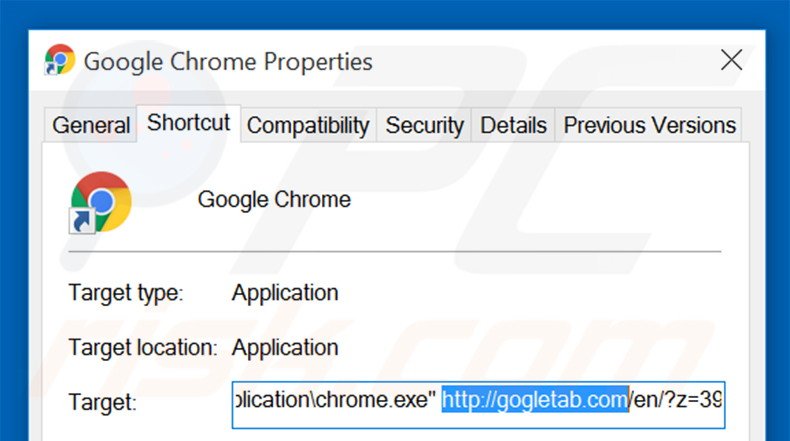Click the /en/?z=39 end of Target field
790x441 pixels.
[676, 402]
